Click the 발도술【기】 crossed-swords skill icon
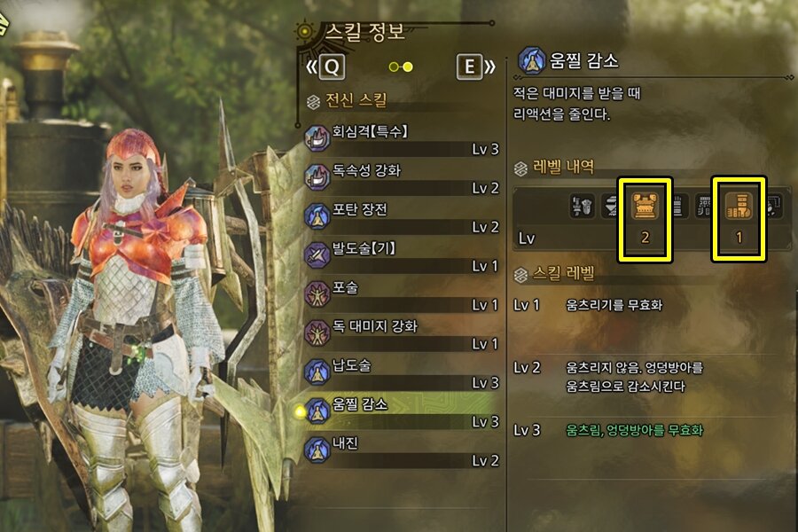Screen dimensions: 798x532 317,254
